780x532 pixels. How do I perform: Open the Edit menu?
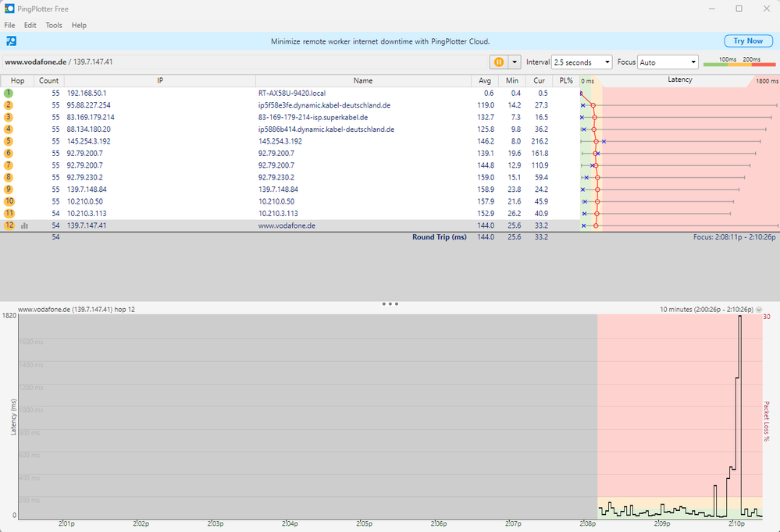pos(30,25)
